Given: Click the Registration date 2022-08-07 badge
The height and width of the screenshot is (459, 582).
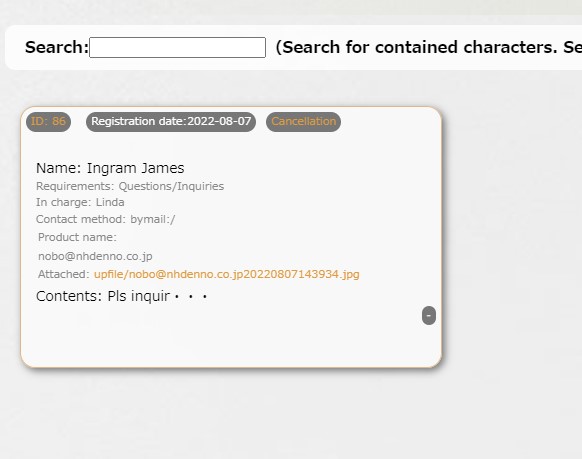Looking at the screenshot, I should (x=171, y=122).
